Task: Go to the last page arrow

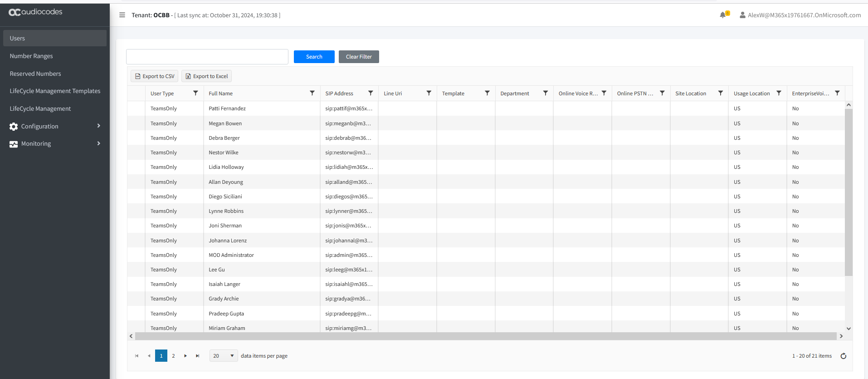Action: 198,356
